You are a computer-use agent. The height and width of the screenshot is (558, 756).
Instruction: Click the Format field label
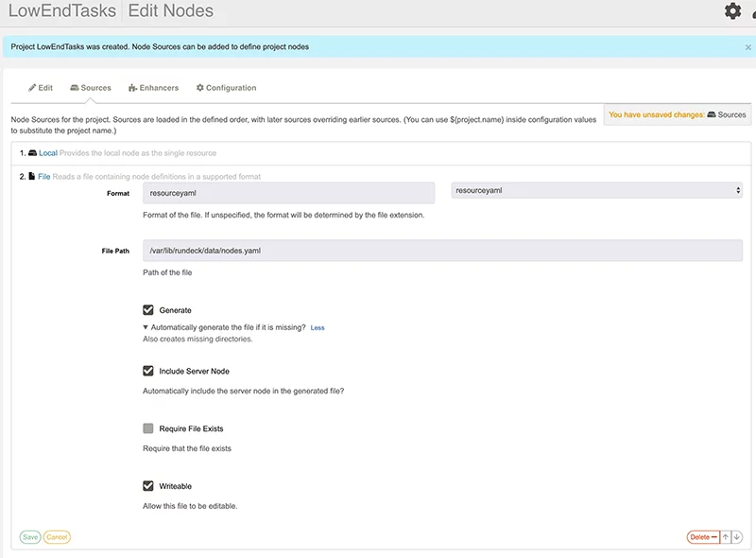click(118, 193)
